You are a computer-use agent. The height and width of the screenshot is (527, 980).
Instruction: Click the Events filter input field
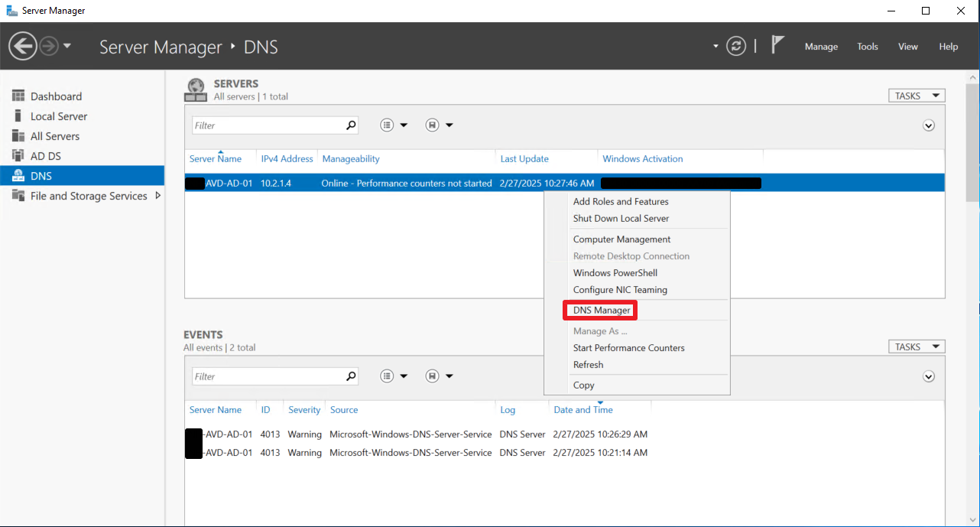(267, 376)
